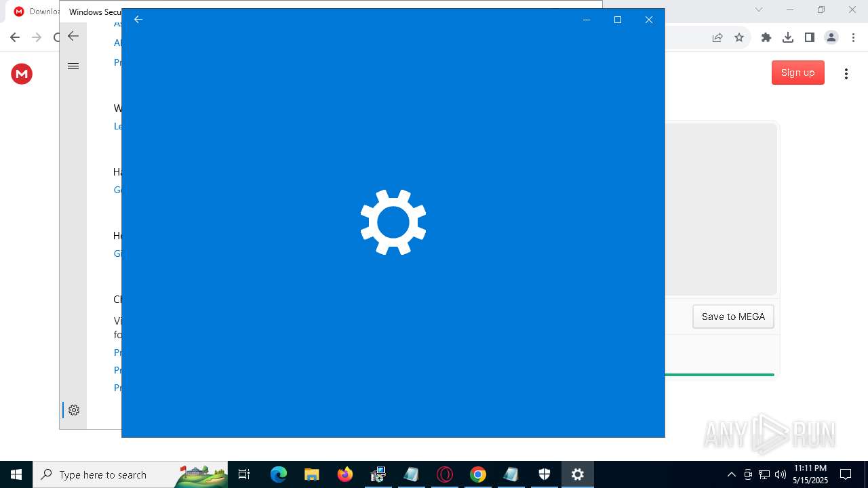This screenshot has width=868, height=488.
Task: Toggle the Chrome side panel
Action: point(810,37)
